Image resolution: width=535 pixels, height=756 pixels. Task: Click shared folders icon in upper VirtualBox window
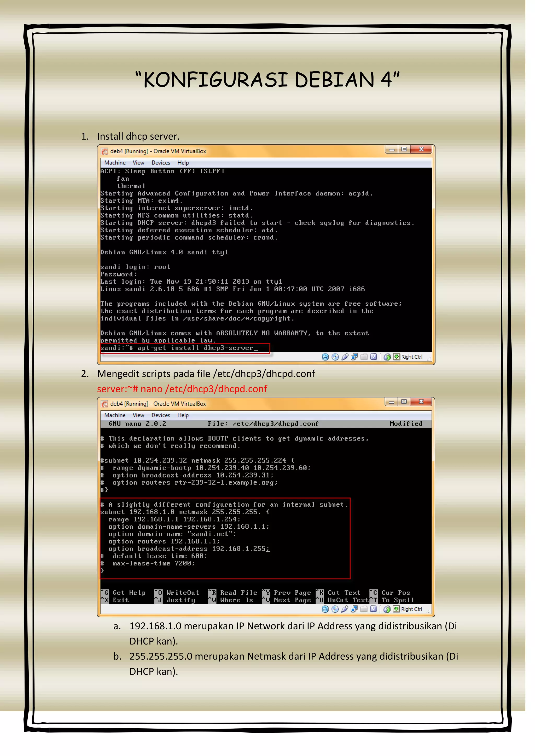click(x=364, y=357)
